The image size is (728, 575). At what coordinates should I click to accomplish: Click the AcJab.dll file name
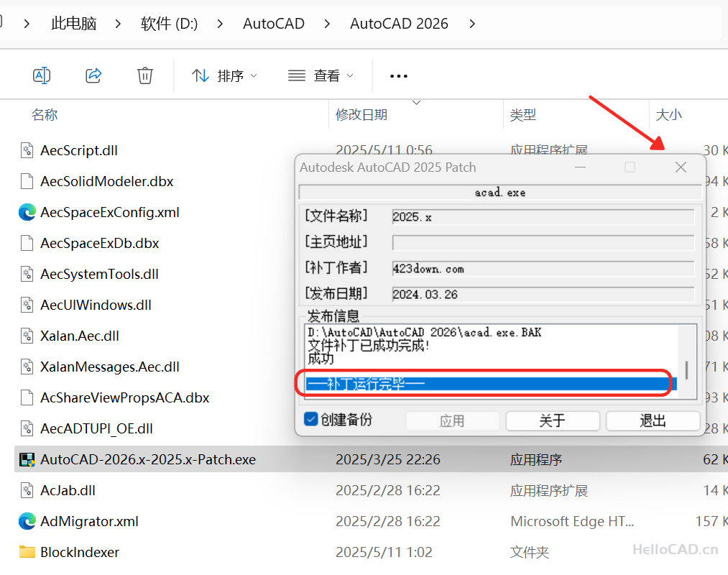coord(68,490)
